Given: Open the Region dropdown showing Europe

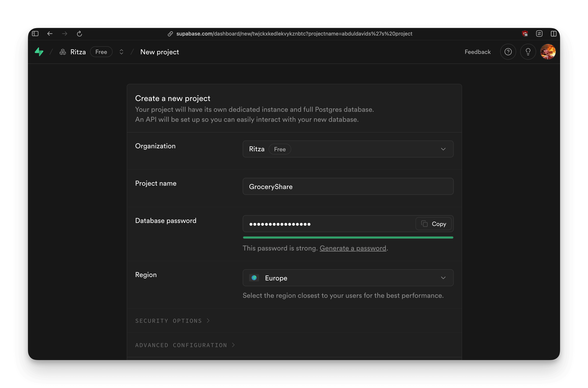Looking at the screenshot, I should tap(348, 278).
